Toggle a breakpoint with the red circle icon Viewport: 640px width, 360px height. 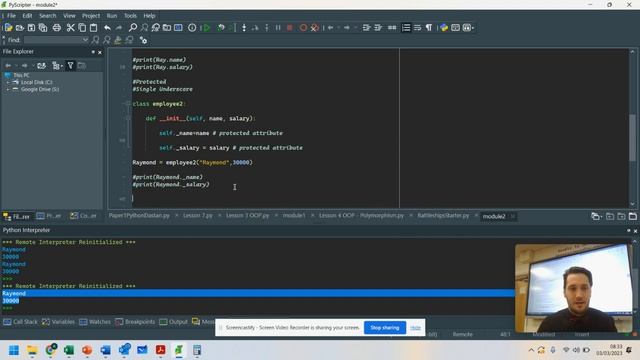(x=303, y=28)
